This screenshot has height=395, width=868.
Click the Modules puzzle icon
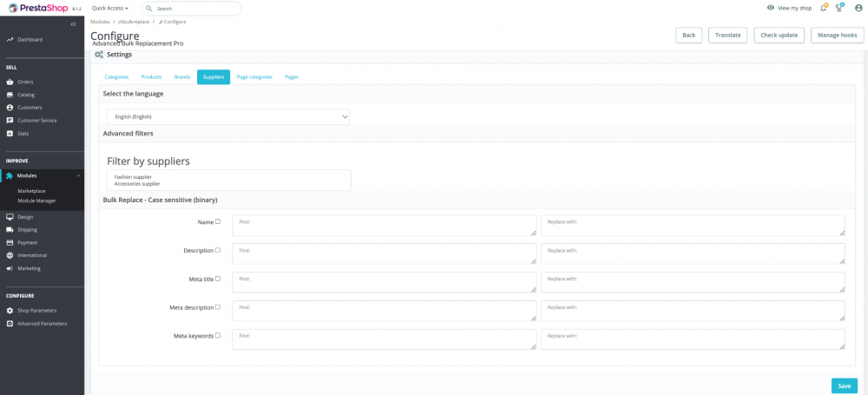point(10,175)
